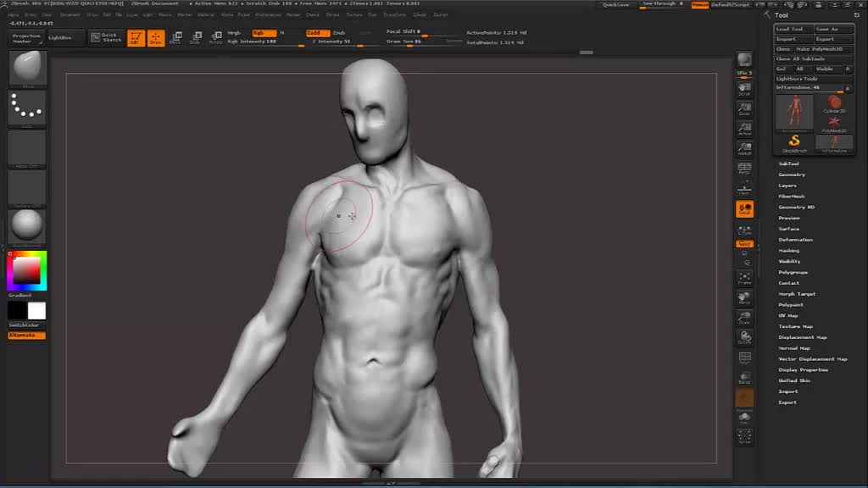
Task: Click the Xpose icon
Action: 744,437
